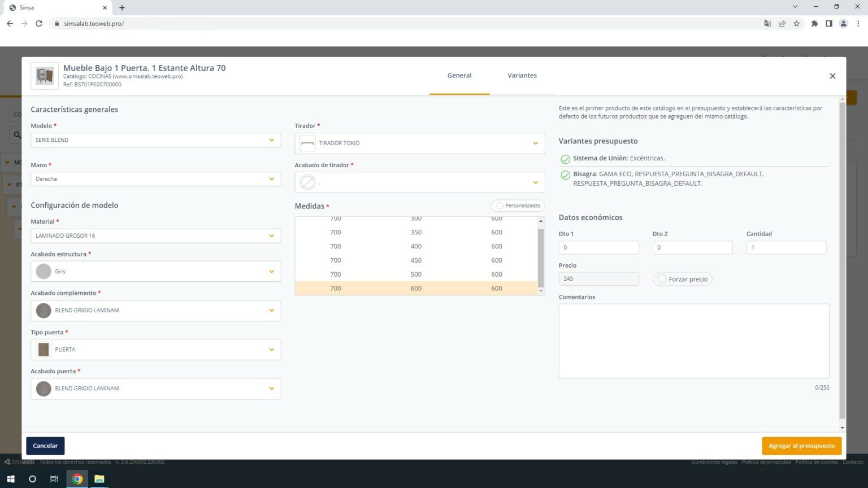Open the Windows Start menu
The image size is (868, 488).
click(11, 479)
